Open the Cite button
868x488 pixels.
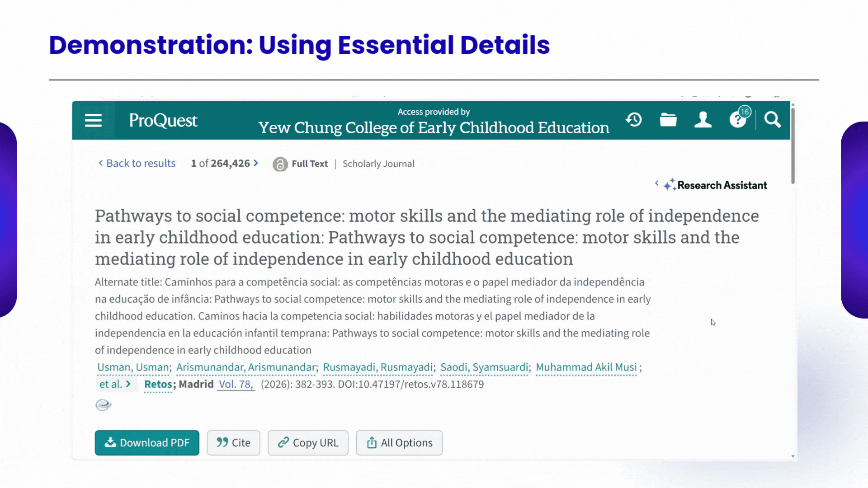tap(233, 443)
